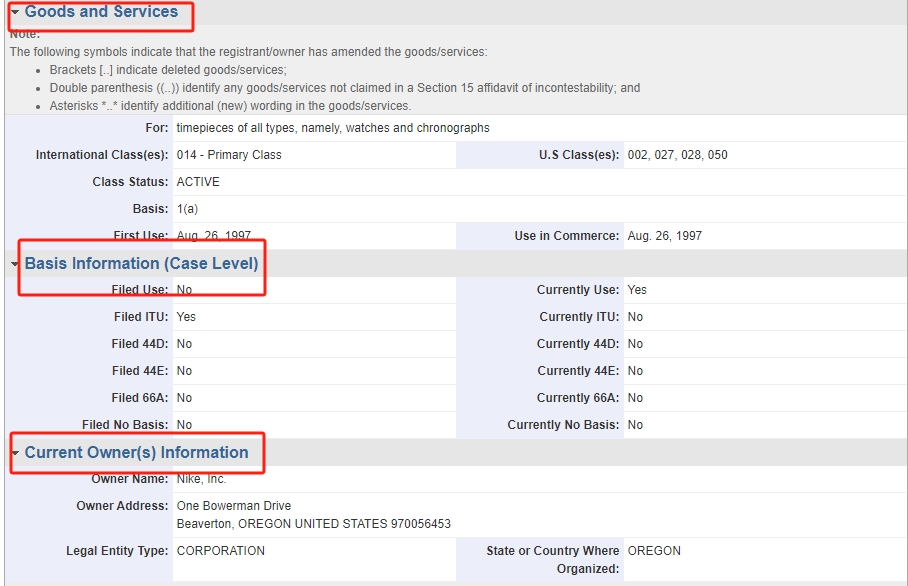Collapse the Basis Information section arrow
Screen dimensions: 908x586
[15, 264]
